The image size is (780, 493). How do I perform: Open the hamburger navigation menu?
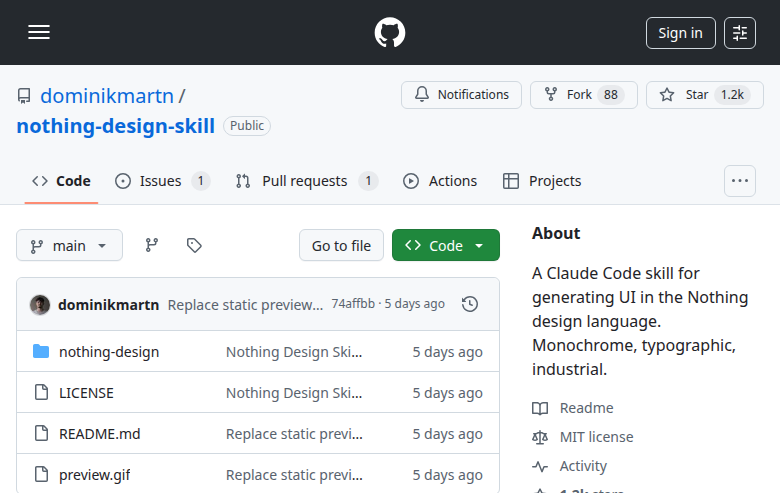pos(39,32)
